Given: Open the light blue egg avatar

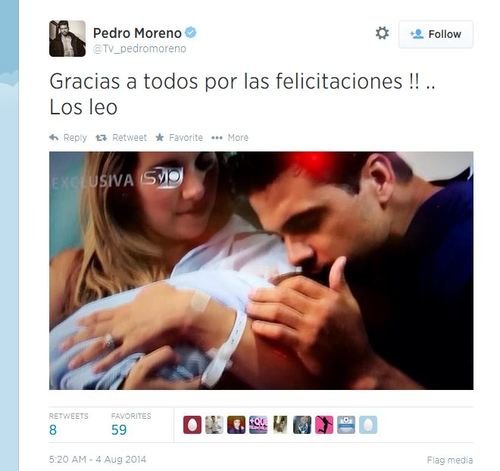Looking at the screenshot, I should (368, 425).
